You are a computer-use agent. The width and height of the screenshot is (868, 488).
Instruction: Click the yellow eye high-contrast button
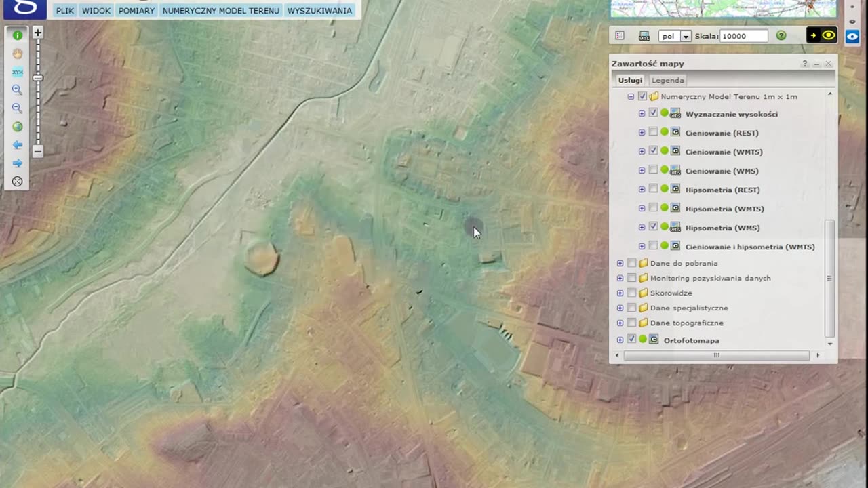[x=822, y=35]
